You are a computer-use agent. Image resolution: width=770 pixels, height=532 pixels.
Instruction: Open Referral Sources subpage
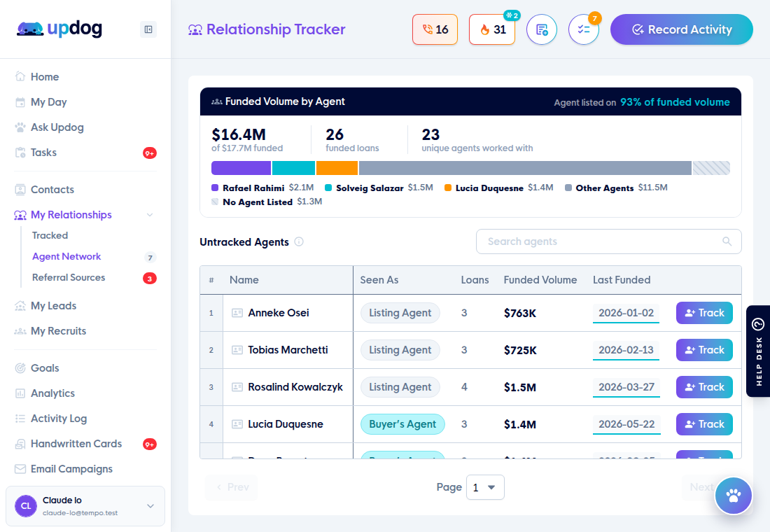click(x=69, y=277)
